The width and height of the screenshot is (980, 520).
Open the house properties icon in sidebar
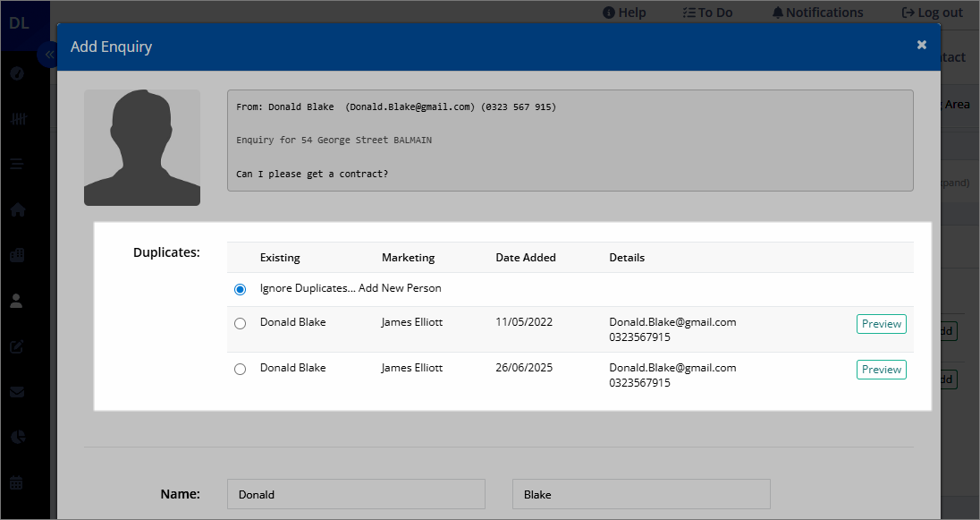(x=18, y=209)
